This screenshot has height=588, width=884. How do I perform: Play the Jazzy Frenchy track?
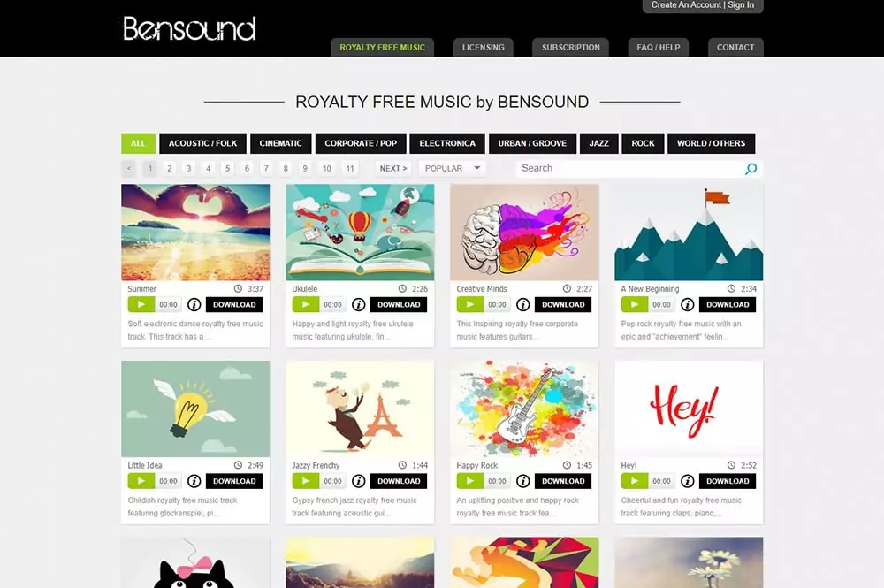306,481
